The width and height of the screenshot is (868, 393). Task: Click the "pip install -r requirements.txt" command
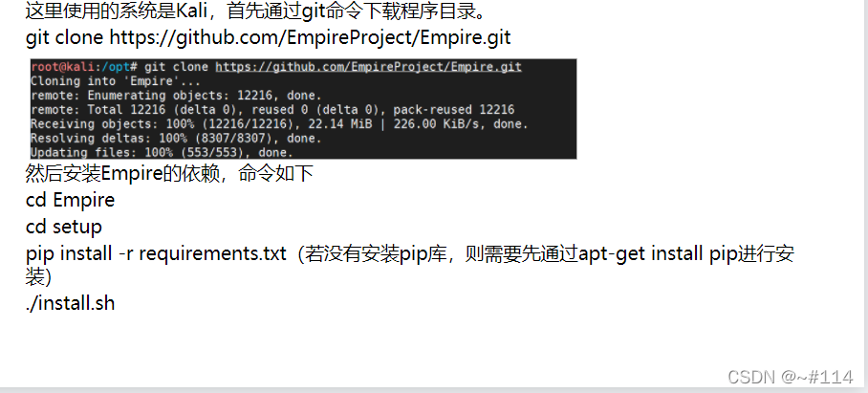pyautogui.click(x=156, y=253)
